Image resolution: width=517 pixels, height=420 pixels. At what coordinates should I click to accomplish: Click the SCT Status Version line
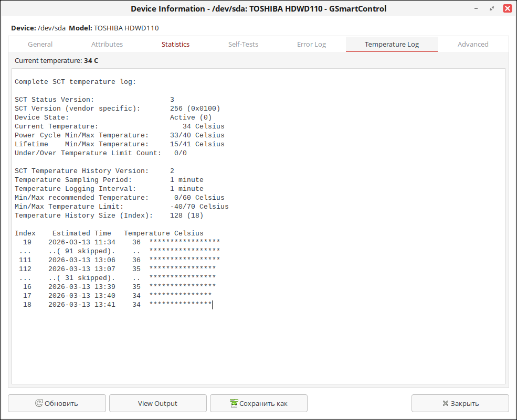click(x=94, y=100)
